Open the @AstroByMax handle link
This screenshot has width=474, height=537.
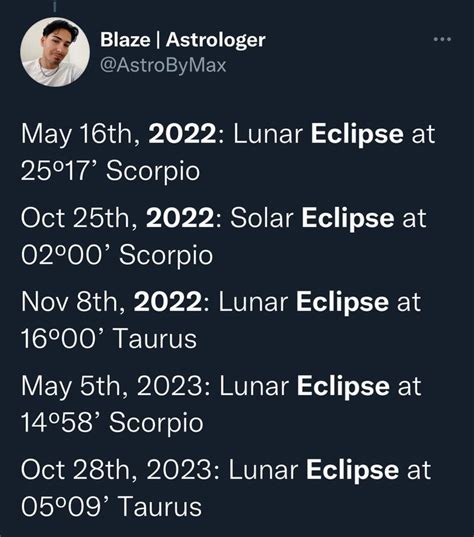(163, 65)
